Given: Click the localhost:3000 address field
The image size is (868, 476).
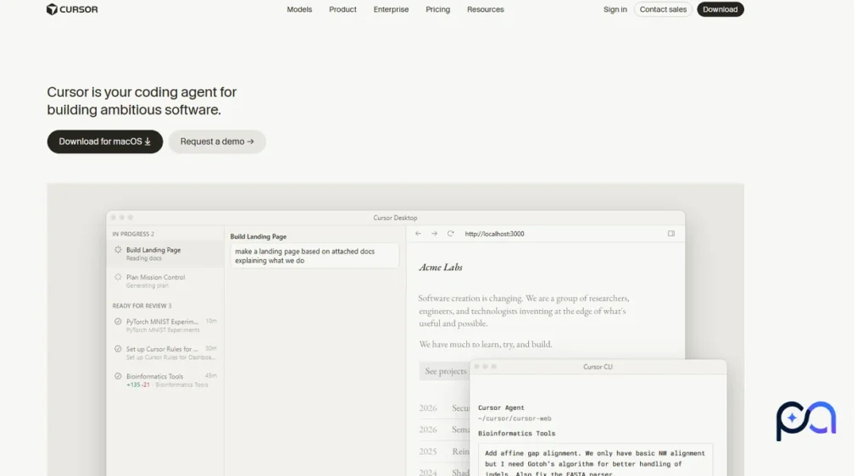Looking at the screenshot, I should [494, 234].
